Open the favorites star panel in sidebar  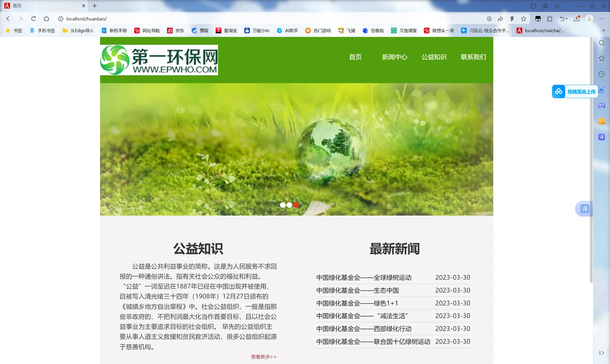601,58
